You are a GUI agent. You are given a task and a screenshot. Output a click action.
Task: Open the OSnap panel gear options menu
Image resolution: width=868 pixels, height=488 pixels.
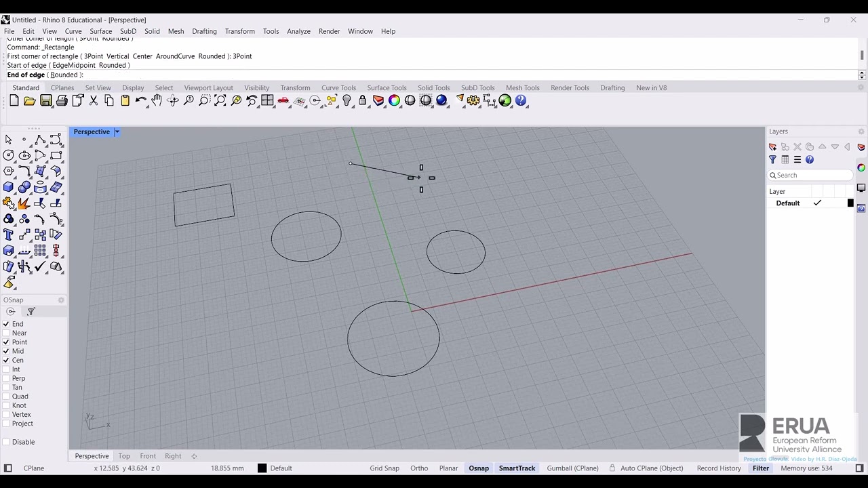(x=61, y=300)
